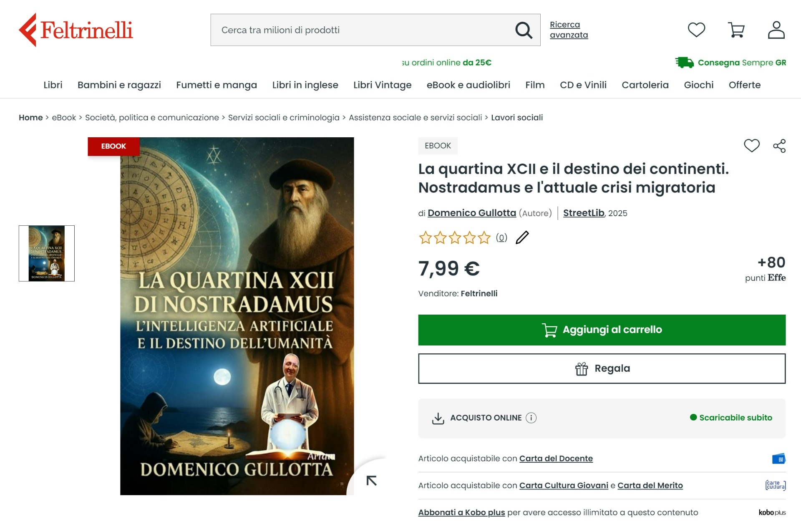
Task: Focus the product search field
Action: pos(363,30)
